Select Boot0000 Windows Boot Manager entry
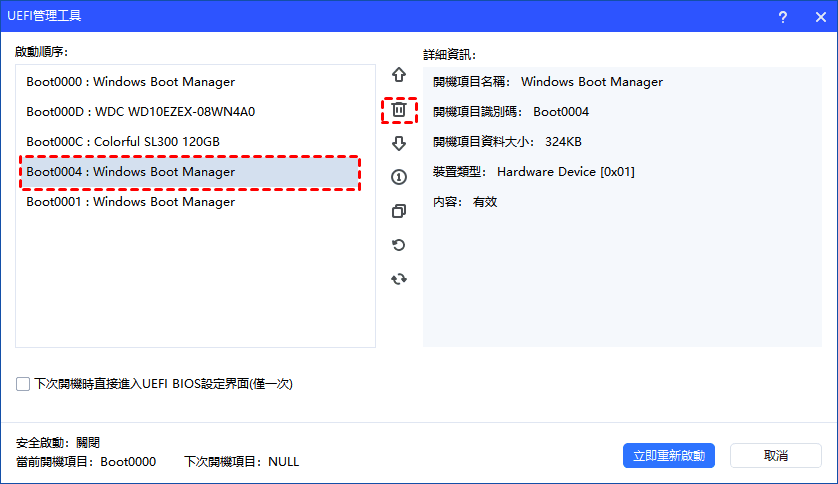This screenshot has width=838, height=484. point(130,82)
